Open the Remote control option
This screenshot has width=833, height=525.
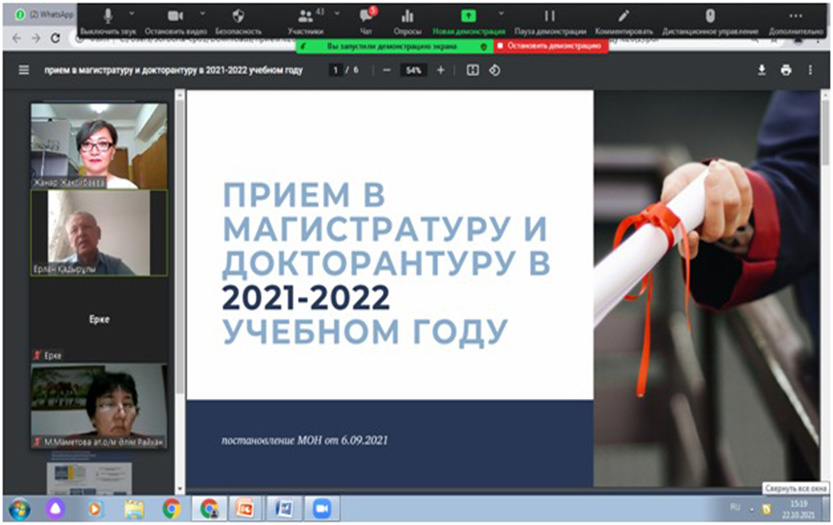pyautogui.click(x=710, y=16)
